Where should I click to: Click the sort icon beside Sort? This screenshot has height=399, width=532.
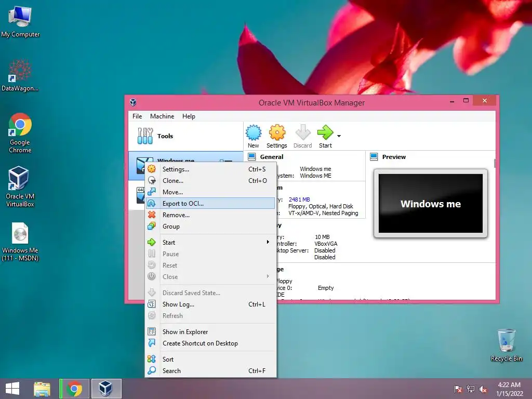[152, 359]
